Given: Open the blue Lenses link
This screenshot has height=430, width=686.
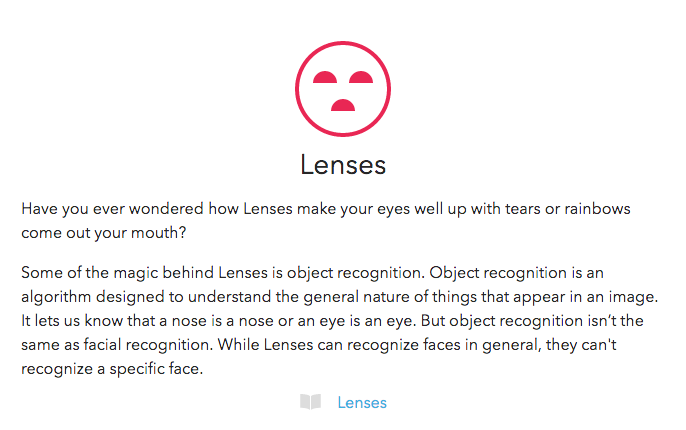Looking at the screenshot, I should point(362,402).
